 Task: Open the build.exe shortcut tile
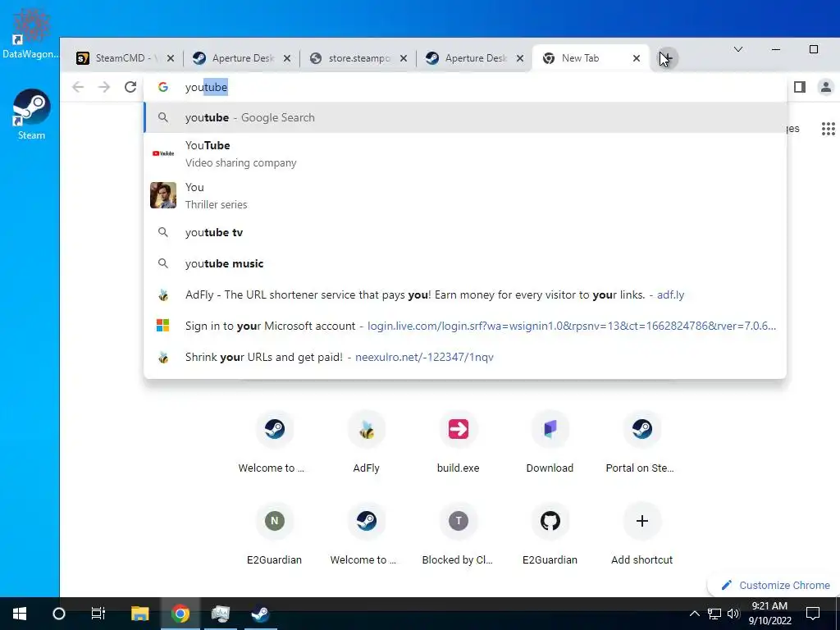click(458, 442)
